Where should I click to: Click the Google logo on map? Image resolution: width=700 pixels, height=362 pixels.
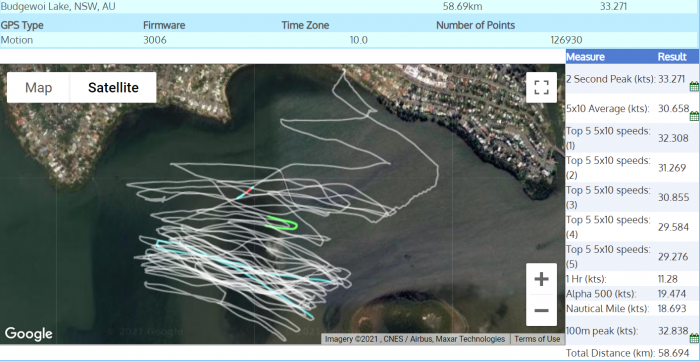tap(28, 334)
